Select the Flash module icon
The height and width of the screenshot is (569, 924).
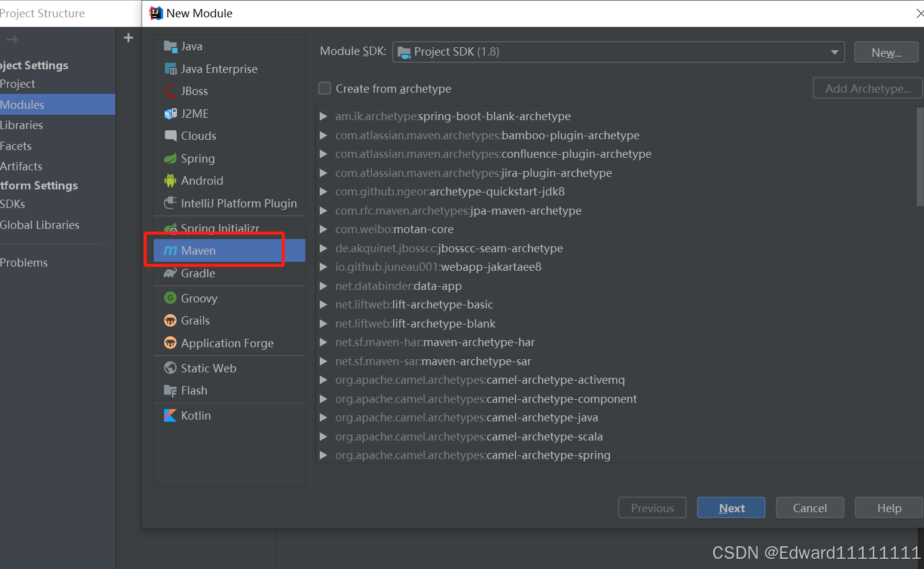coord(170,390)
